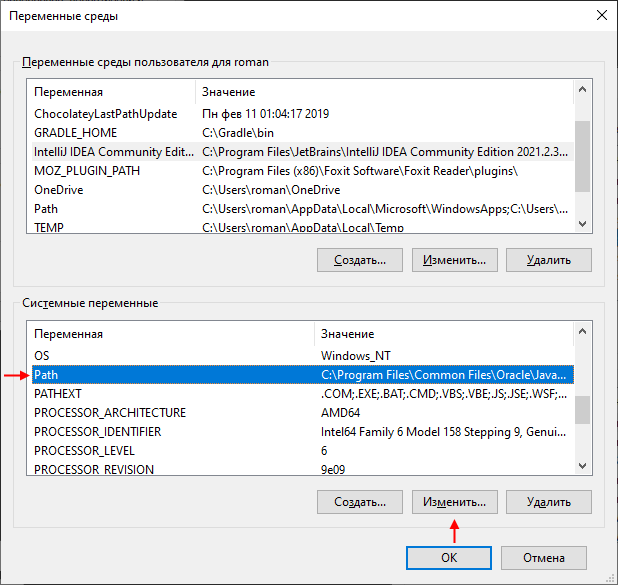Click the .COM;.EXE;.BAT extensions value
The height and width of the screenshot is (585, 618).
pos(444,393)
